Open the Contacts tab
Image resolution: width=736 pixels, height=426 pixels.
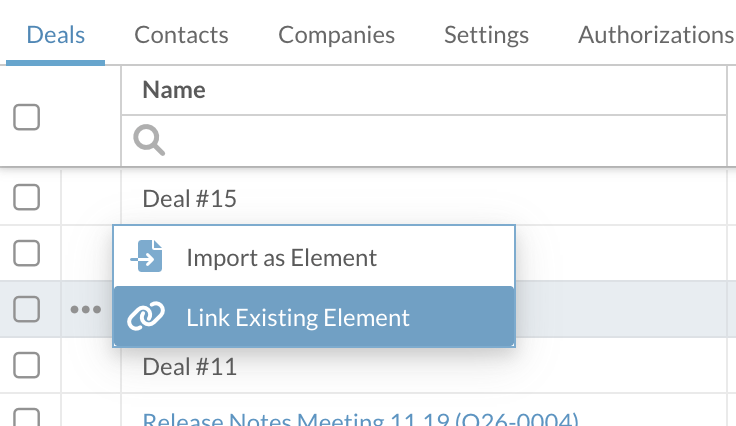[181, 35]
